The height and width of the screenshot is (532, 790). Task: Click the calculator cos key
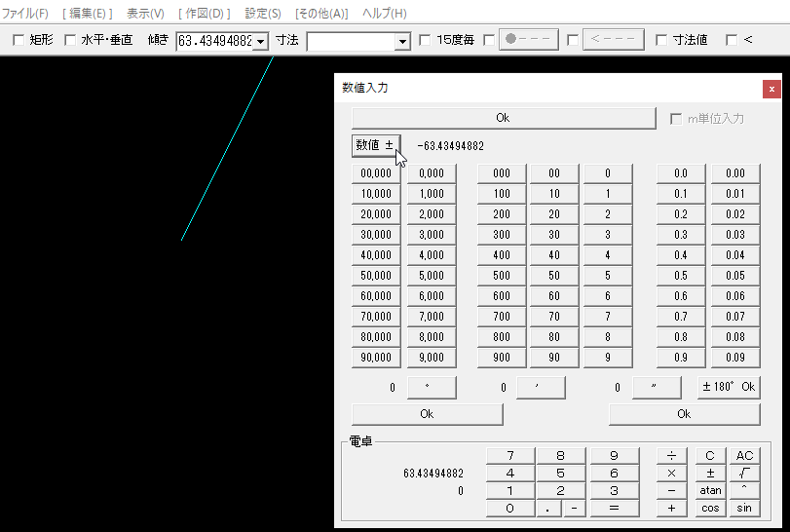coord(710,509)
